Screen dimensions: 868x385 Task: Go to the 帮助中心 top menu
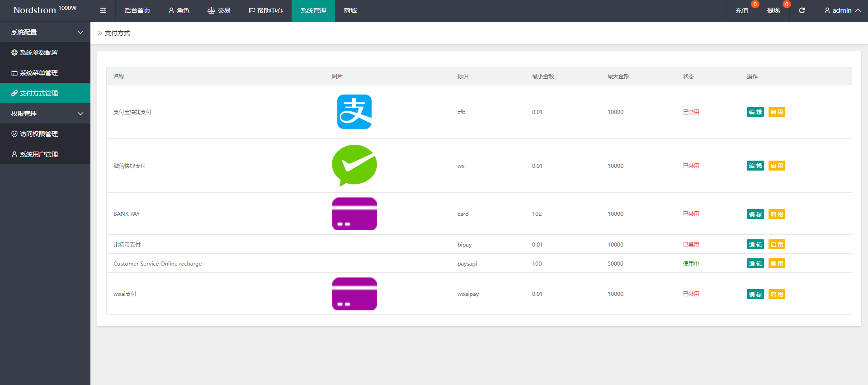(265, 10)
